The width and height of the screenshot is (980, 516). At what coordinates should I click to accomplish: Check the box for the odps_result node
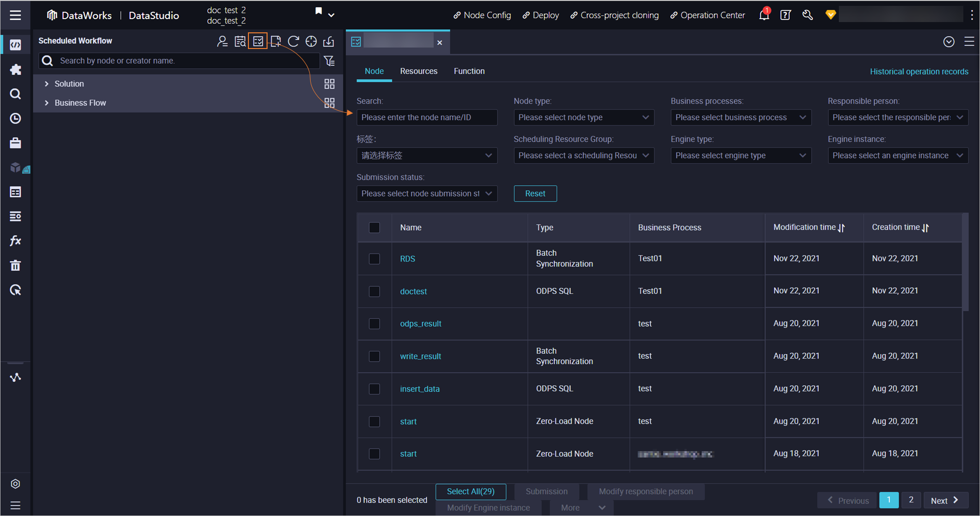click(374, 323)
